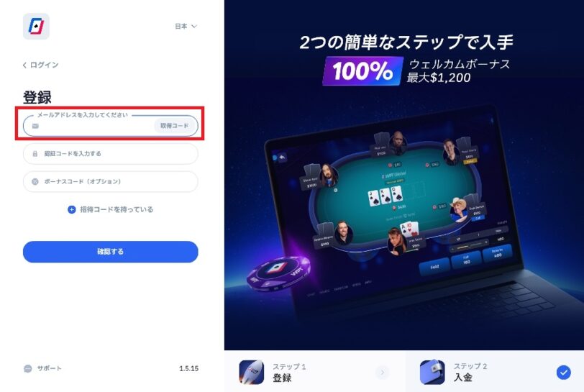The height and width of the screenshot is (392, 584).
Task: Click the WPT Global logo icon
Action: click(36, 27)
